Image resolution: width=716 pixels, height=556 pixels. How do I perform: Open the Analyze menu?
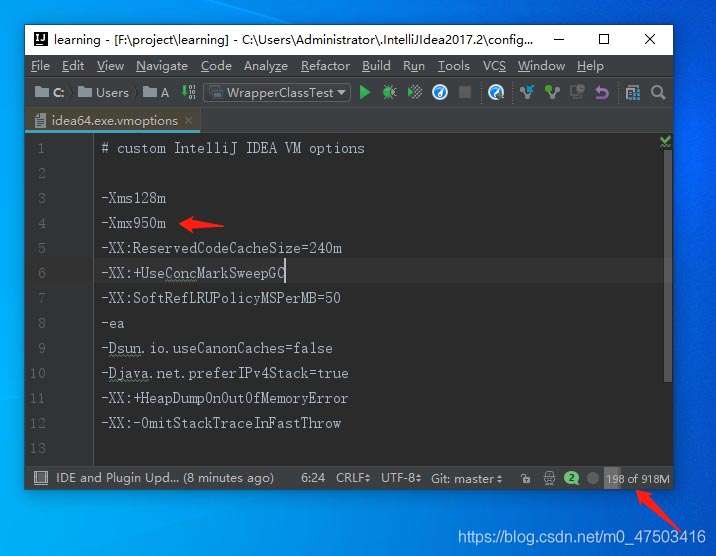click(x=266, y=66)
